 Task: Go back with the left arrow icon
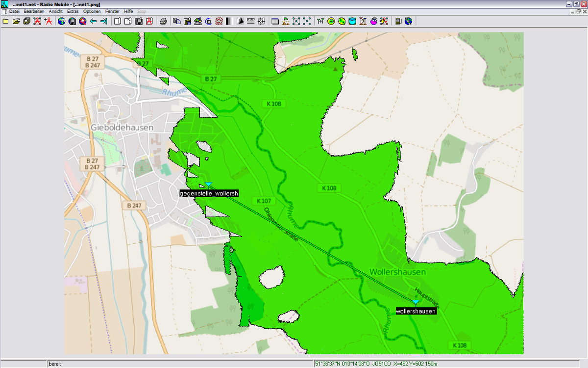coord(92,21)
